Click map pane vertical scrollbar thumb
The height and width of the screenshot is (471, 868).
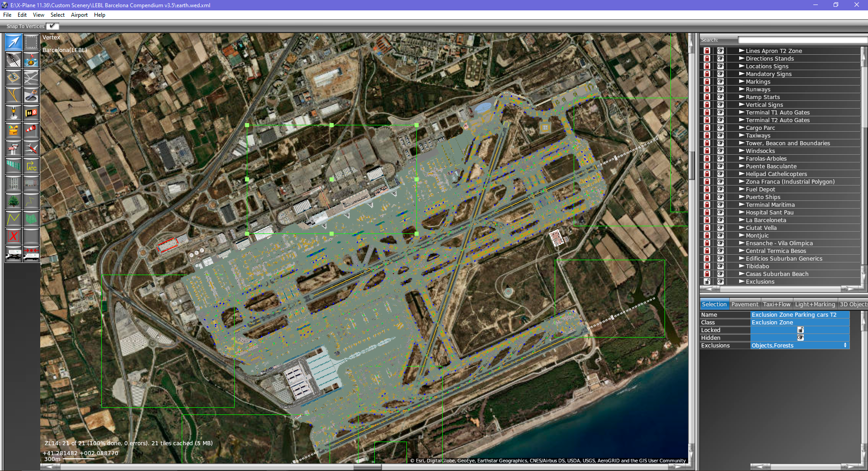(691, 167)
